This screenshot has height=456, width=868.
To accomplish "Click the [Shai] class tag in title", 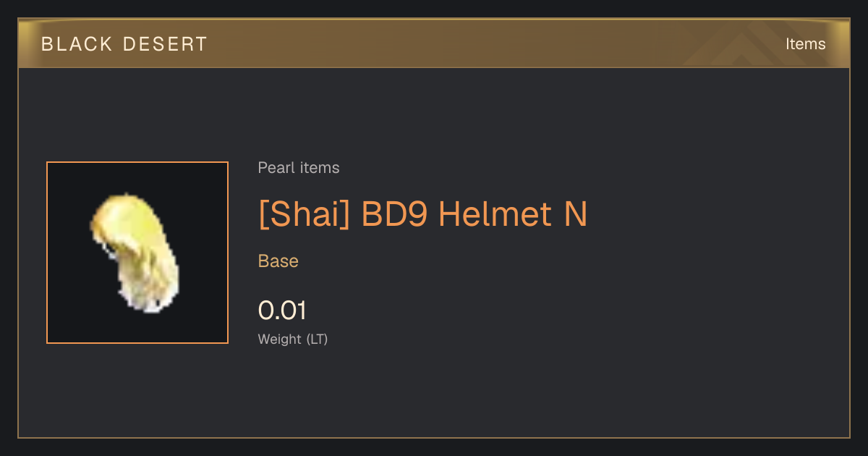I will (305, 214).
